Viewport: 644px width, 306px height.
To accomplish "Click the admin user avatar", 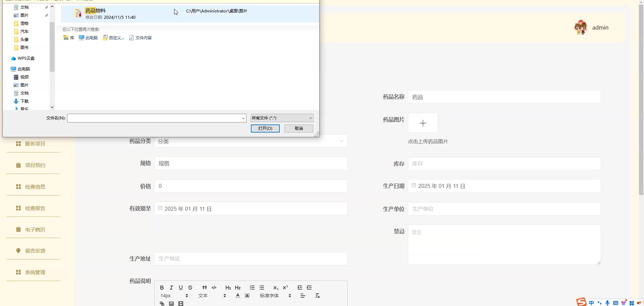I will click(581, 28).
